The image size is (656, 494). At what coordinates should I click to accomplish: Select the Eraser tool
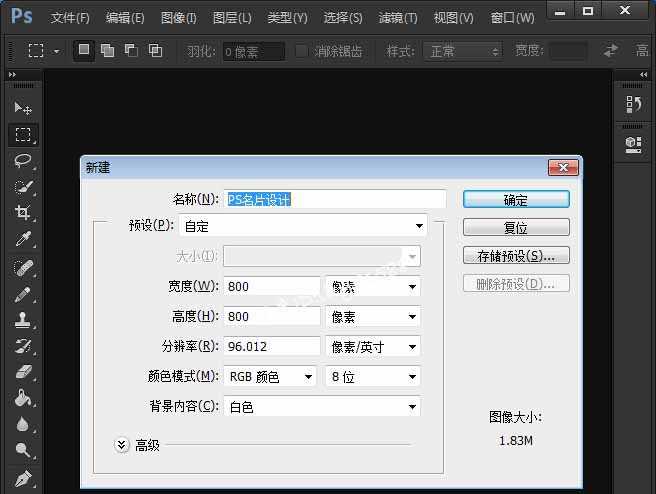(22, 372)
